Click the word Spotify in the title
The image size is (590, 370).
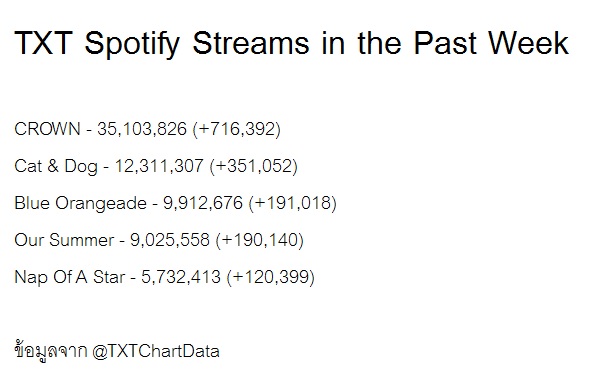click(132, 44)
